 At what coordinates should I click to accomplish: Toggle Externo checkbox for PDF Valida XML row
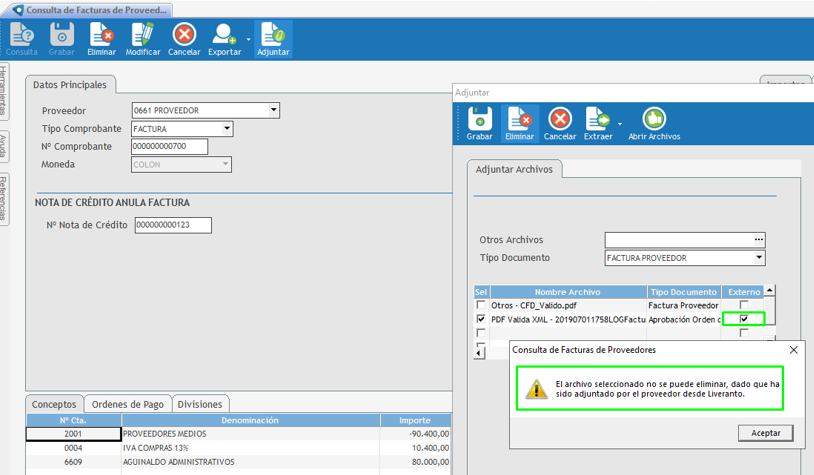pos(744,319)
